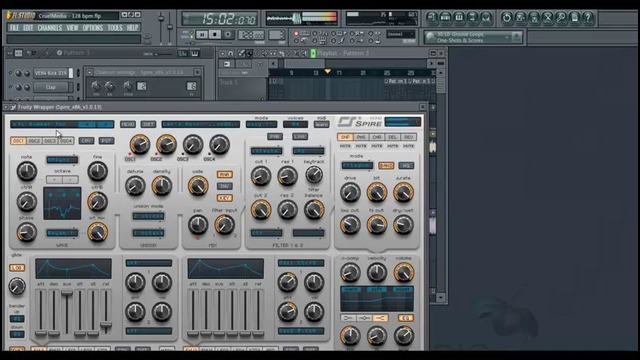Click the PST button in Spire
This screenshot has width=640, height=360.
(x=106, y=141)
